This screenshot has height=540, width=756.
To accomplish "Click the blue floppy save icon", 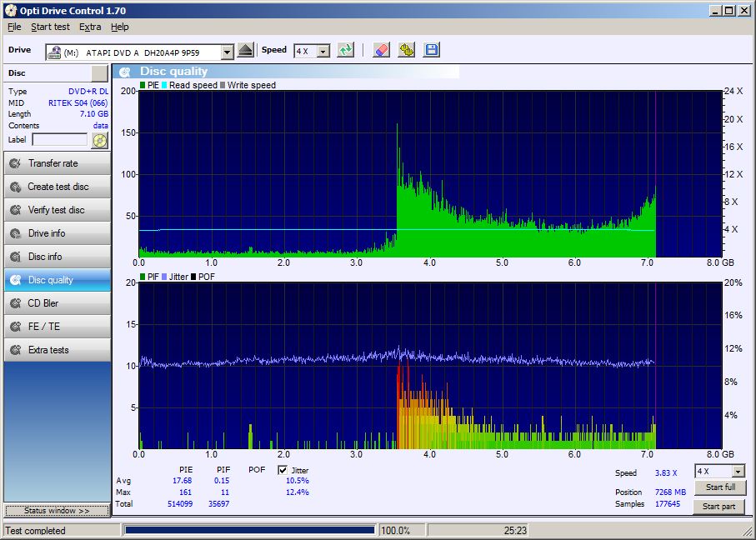I will click(432, 50).
